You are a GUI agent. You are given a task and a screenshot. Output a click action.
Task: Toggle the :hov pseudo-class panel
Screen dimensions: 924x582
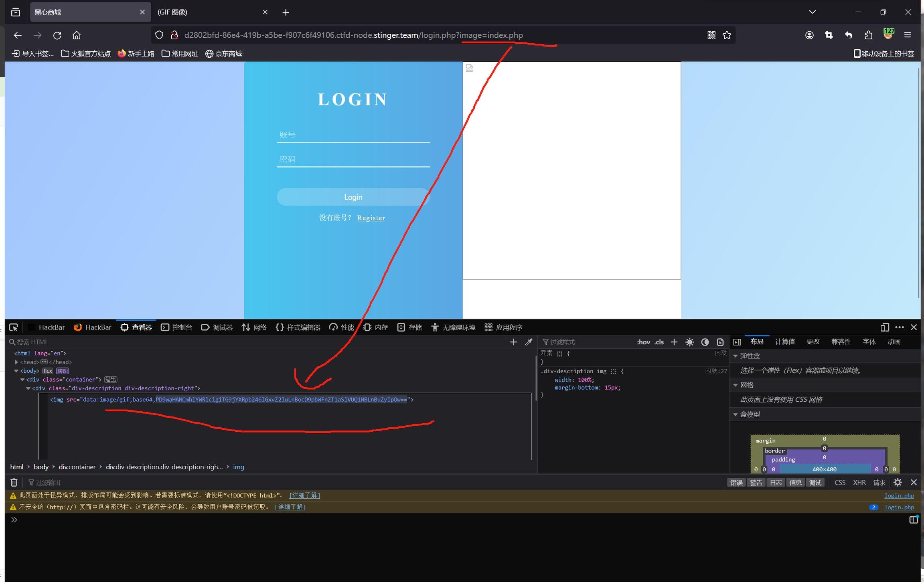643,342
